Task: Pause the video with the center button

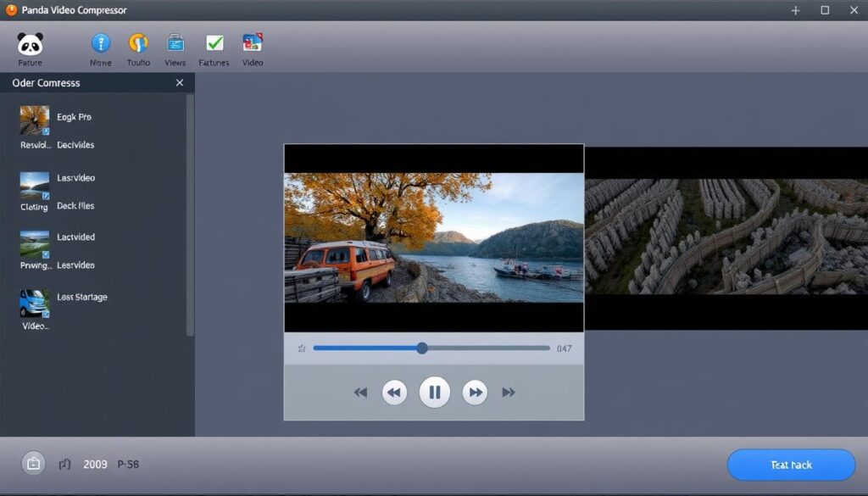Action: (434, 393)
